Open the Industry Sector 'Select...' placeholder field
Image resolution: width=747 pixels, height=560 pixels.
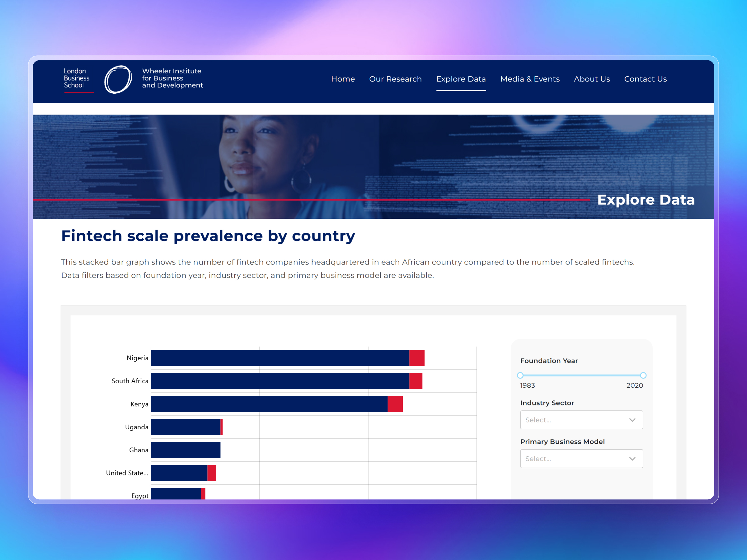point(557,420)
